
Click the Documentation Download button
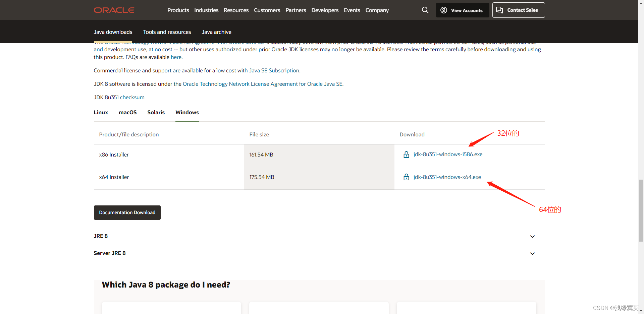(x=127, y=212)
